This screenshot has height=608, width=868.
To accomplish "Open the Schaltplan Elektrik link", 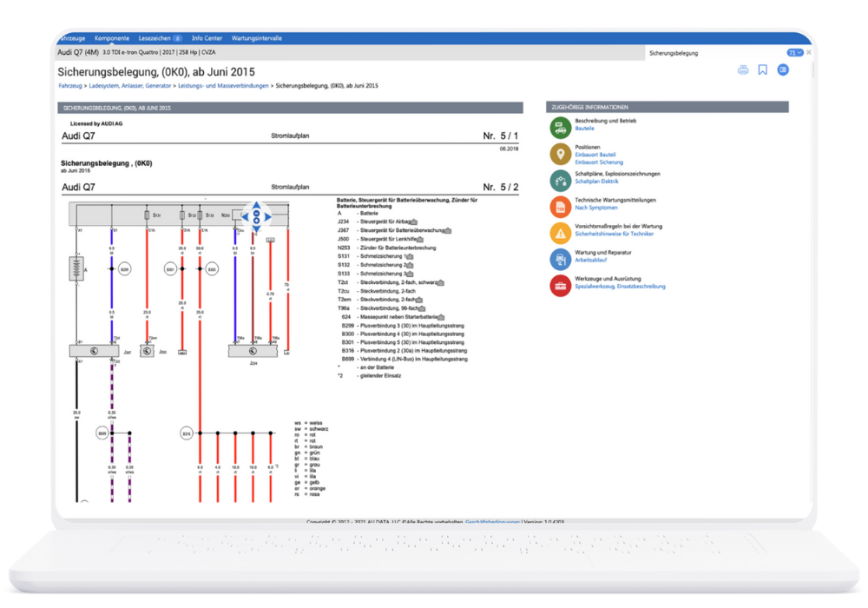I will tap(597, 182).
